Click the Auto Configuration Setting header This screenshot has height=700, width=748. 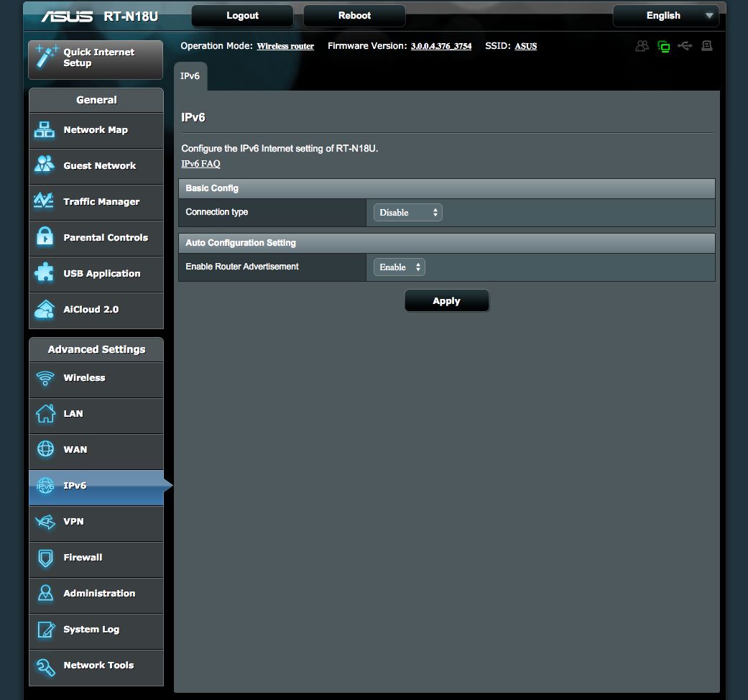[446, 243]
